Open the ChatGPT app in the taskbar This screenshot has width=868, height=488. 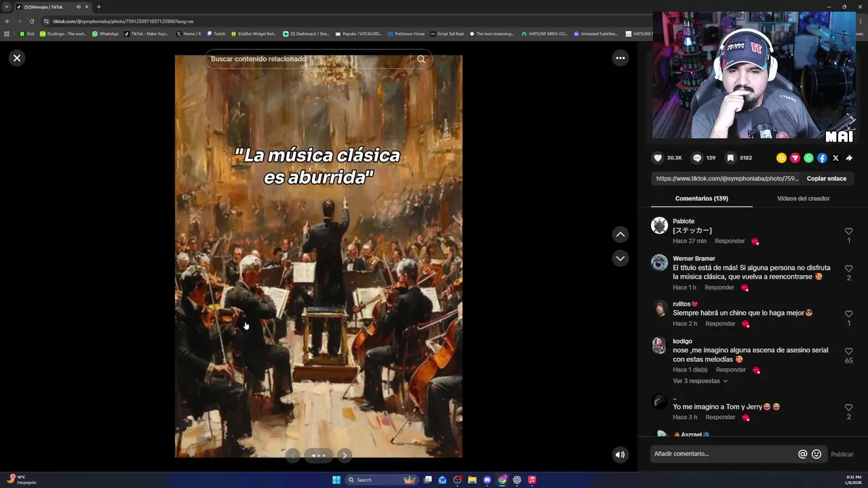[517, 480]
